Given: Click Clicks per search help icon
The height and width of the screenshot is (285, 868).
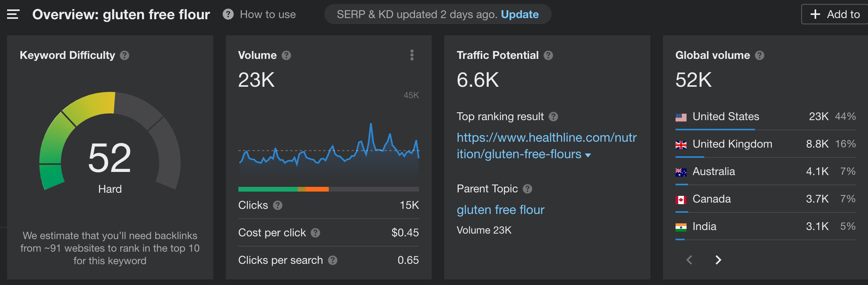Looking at the screenshot, I should (x=333, y=260).
